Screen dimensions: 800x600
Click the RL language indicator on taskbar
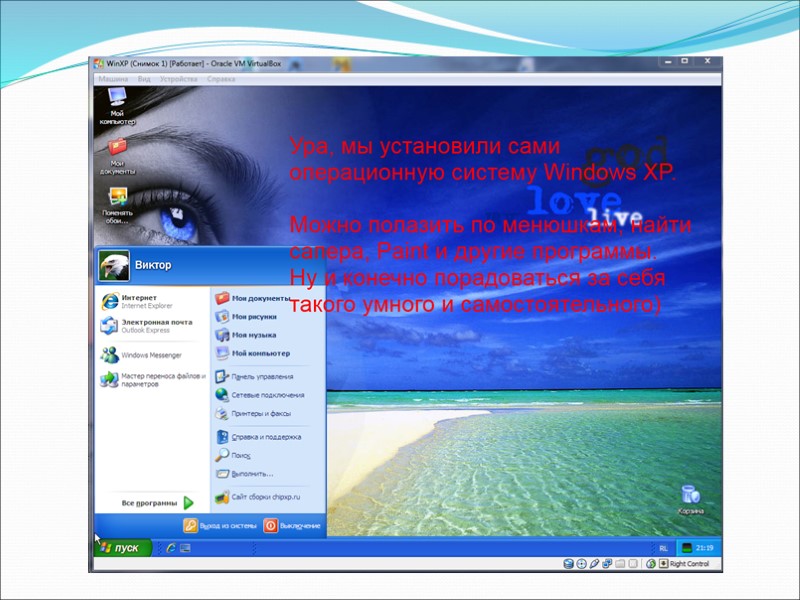[663, 548]
